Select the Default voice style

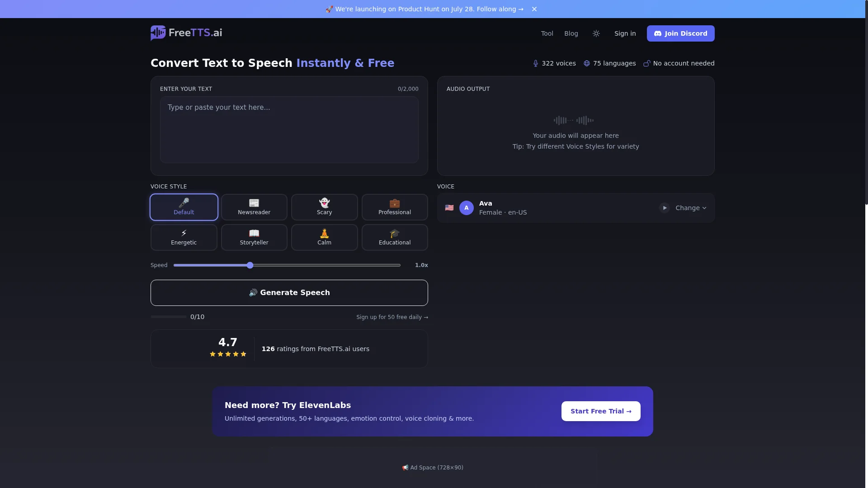coord(184,207)
